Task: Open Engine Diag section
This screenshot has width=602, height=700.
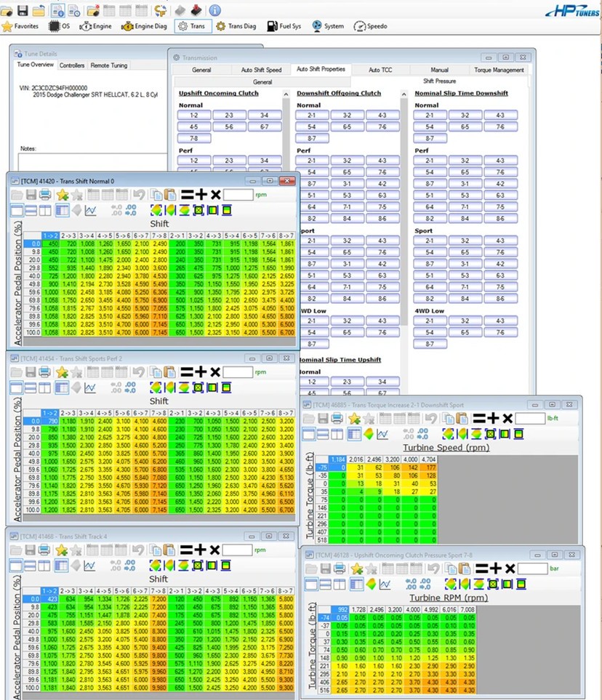Action: pyautogui.click(x=144, y=26)
